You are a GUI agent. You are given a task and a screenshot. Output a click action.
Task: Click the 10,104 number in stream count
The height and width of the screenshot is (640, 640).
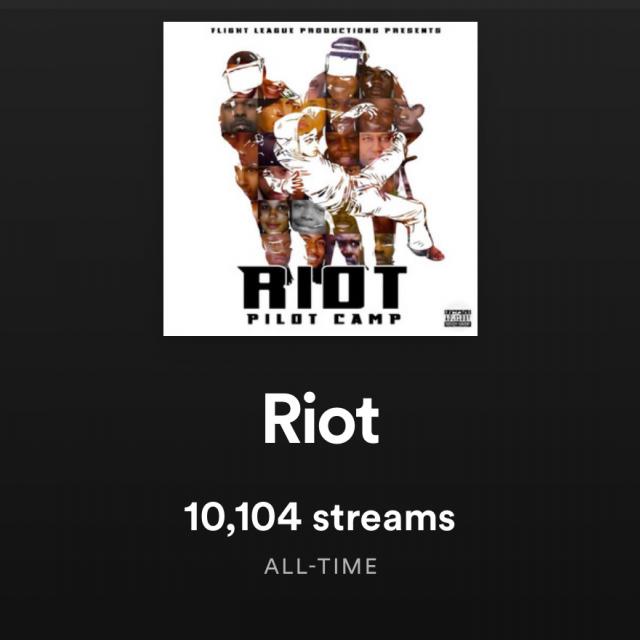click(243, 517)
